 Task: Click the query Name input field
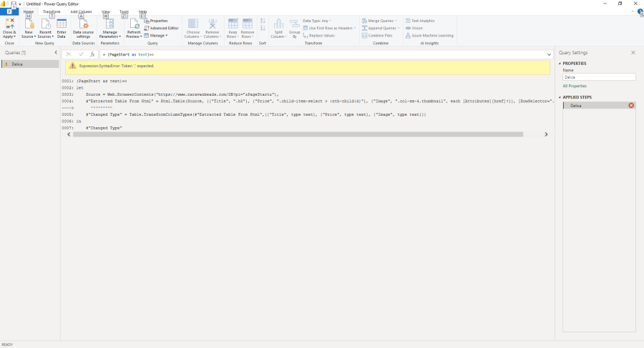coord(599,77)
